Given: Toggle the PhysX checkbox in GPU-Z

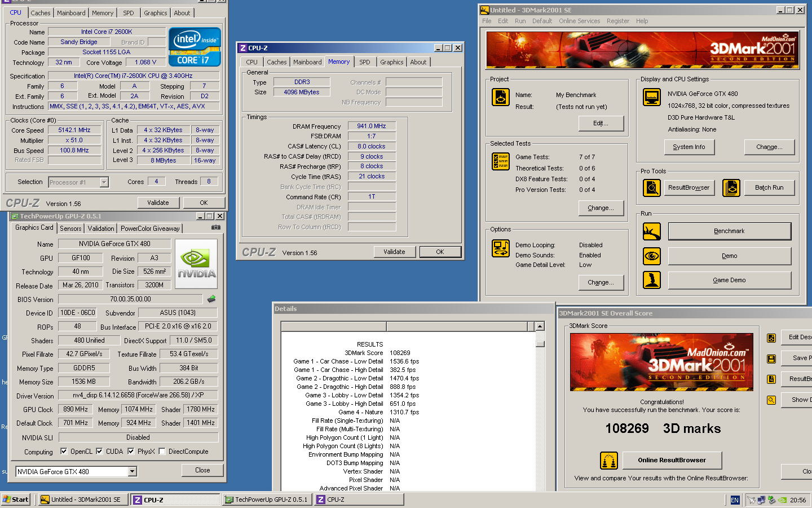Looking at the screenshot, I should point(131,452).
